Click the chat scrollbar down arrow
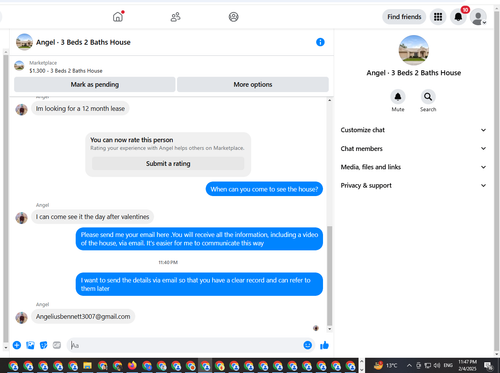This screenshot has width=500, height=373. pos(329,329)
